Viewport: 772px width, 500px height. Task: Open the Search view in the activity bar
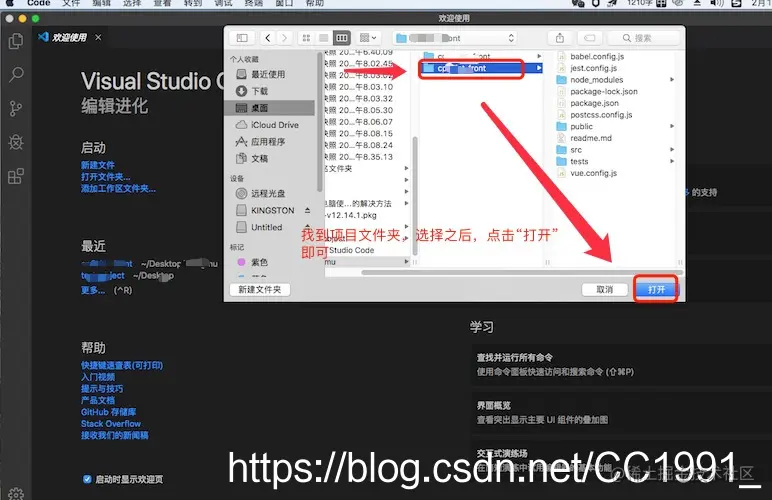[x=16, y=75]
